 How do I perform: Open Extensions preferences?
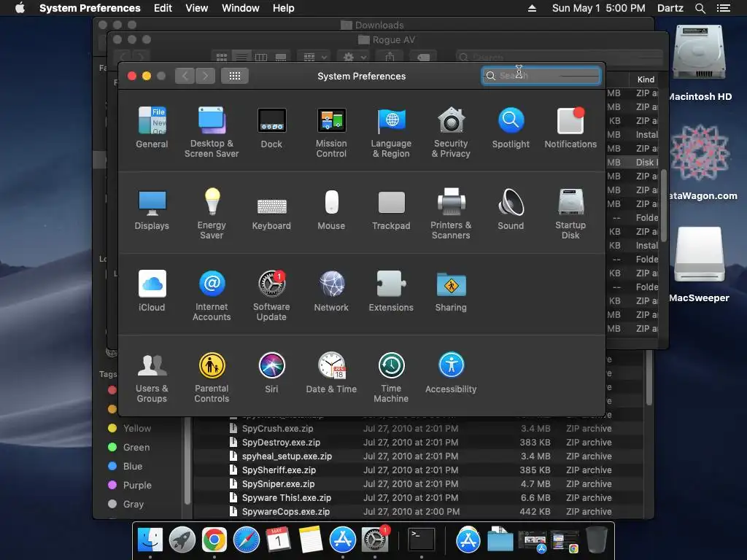[391, 290]
